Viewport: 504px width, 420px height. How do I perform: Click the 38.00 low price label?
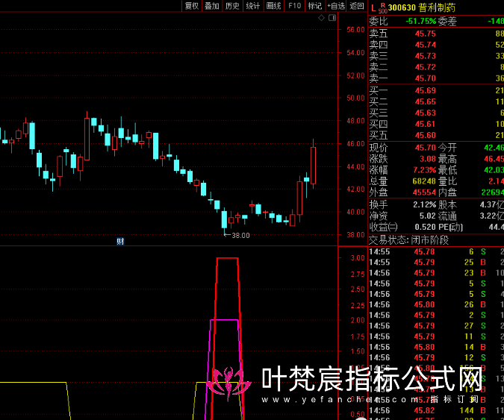(240, 236)
